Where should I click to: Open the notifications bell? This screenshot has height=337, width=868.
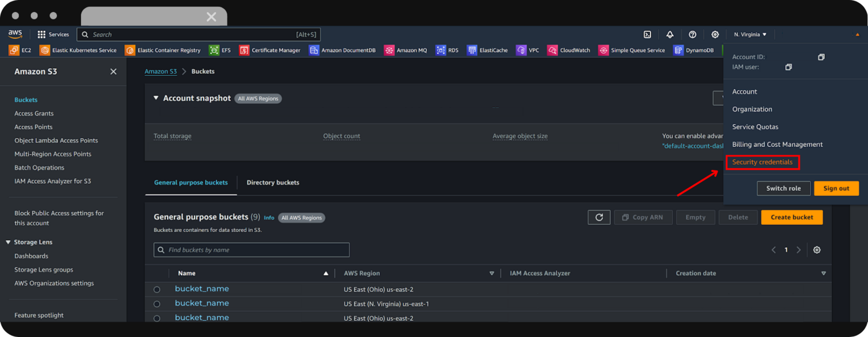(670, 34)
